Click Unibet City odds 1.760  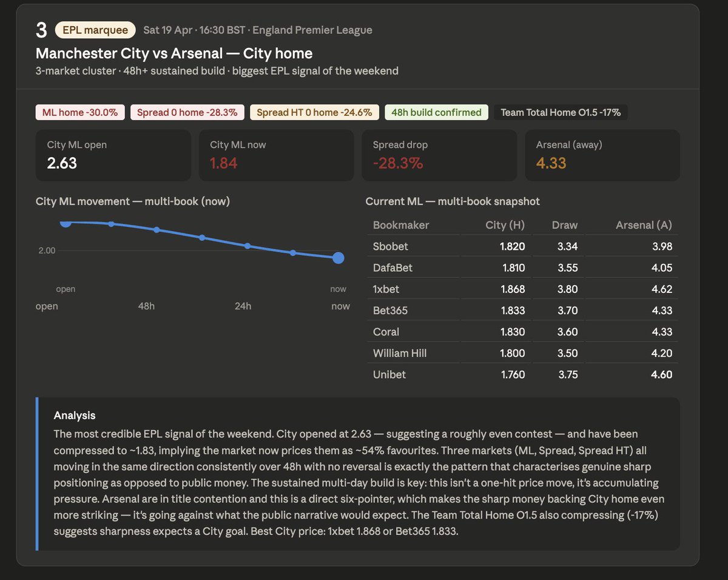pos(513,374)
